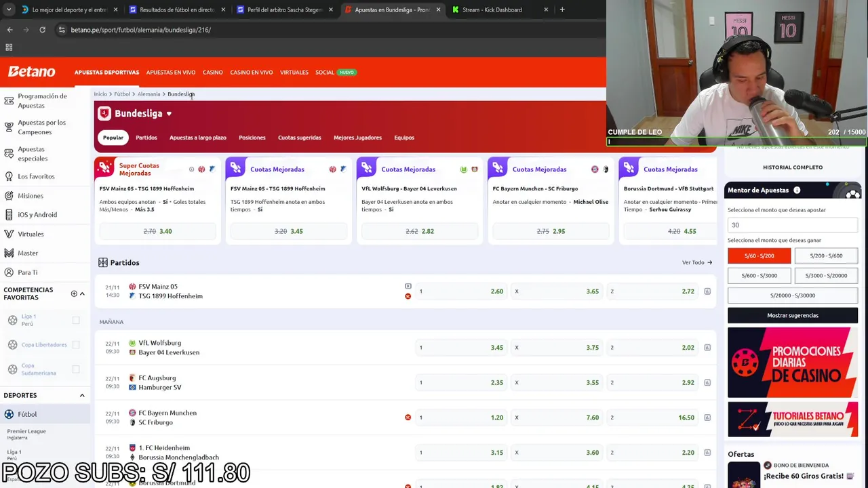Click the Para Ti person icon
Image resolution: width=868 pixels, height=488 pixels.
(9, 272)
